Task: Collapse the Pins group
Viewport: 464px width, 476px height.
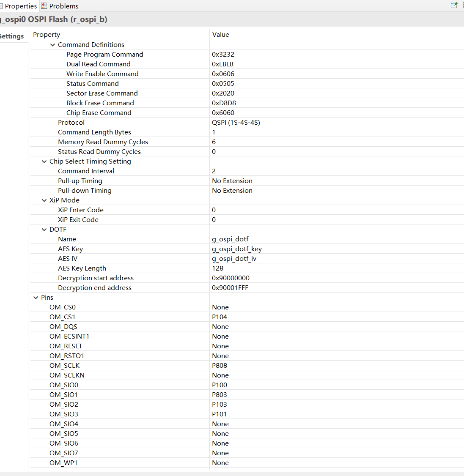Action: click(36, 298)
